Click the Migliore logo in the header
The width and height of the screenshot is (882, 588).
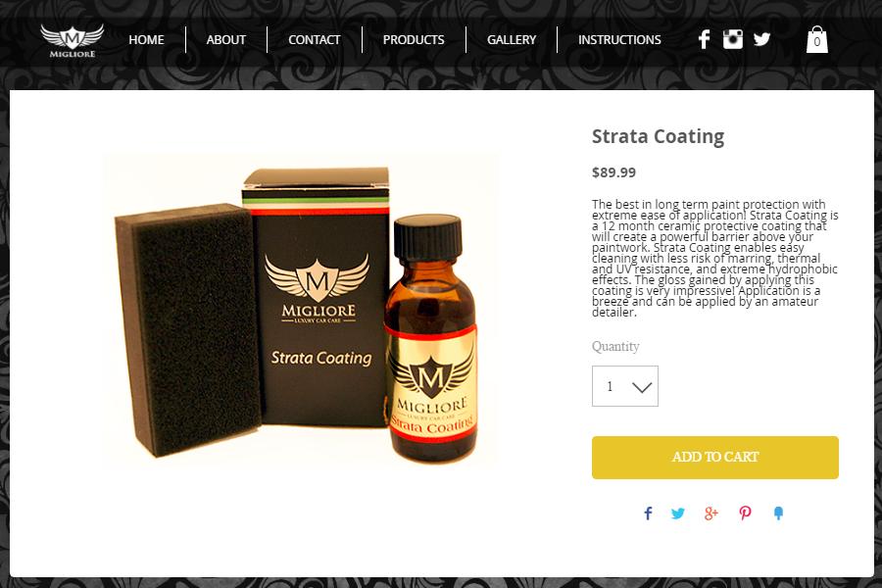tap(72, 40)
